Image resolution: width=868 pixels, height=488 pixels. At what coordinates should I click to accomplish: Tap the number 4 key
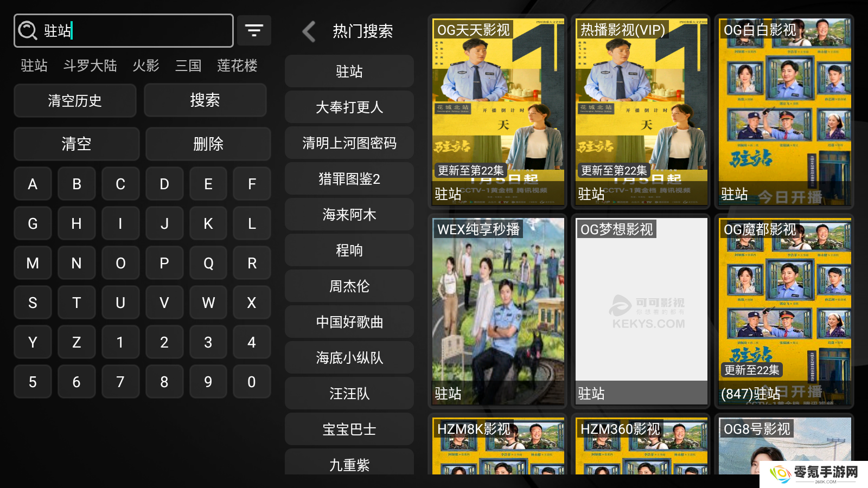(252, 342)
